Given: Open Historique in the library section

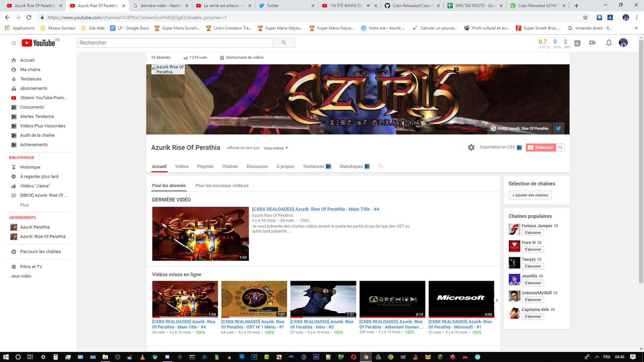Looking at the screenshot, I should [x=30, y=167].
